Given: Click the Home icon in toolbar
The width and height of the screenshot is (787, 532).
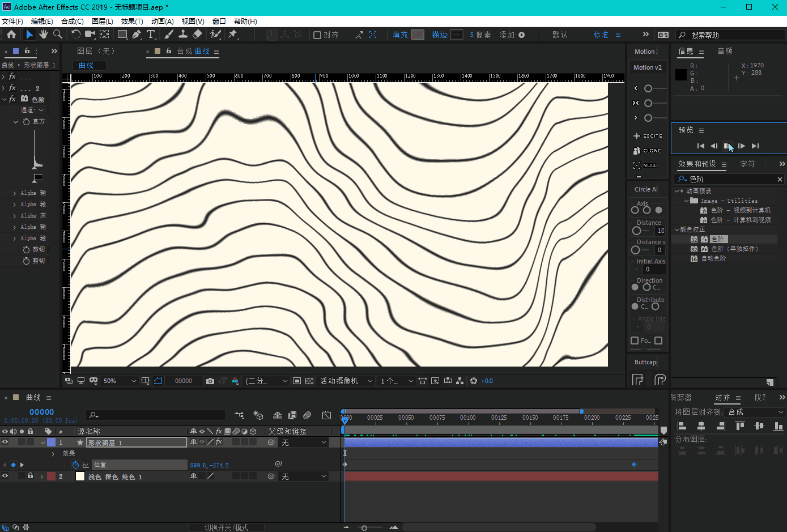Looking at the screenshot, I should (11, 35).
